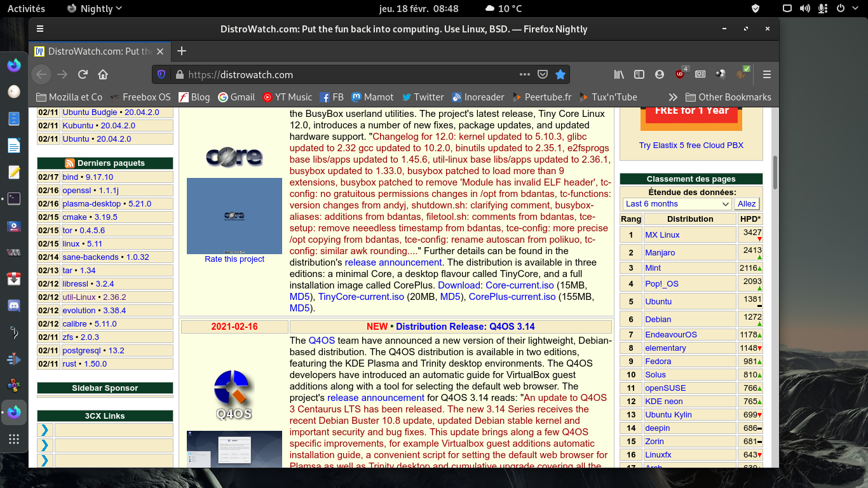Screen dimensions: 868x488
Task: Toggle the sidebar view icon
Action: click(639, 74)
